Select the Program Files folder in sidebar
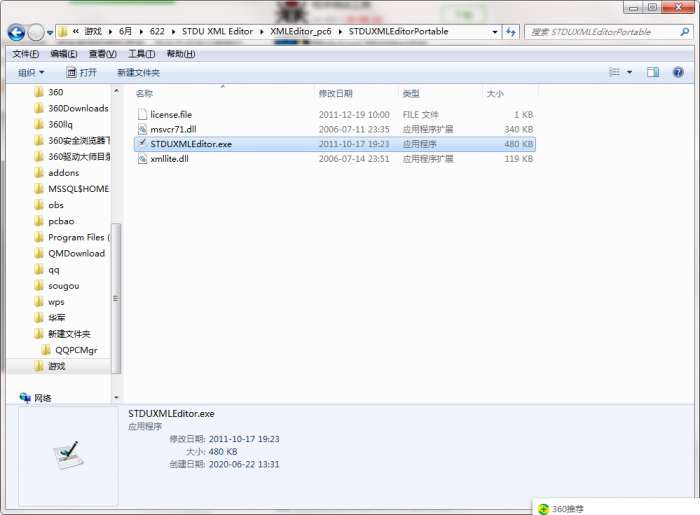Viewport: 700px width, 515px height. (x=72, y=237)
